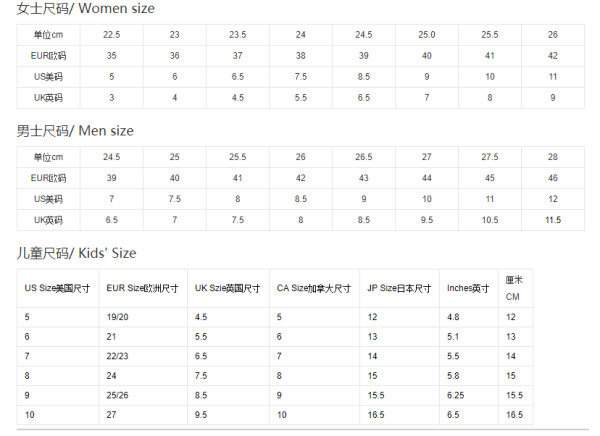Viewport: 600px width, 436px height.
Task: Click Women EUR size "35"
Action: [x=111, y=56]
